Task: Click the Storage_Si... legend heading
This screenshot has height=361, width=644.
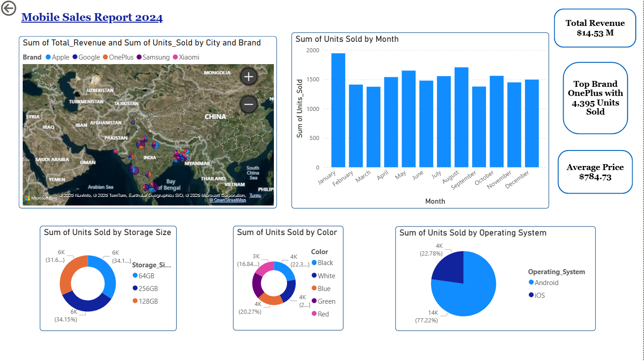Action: (151, 265)
